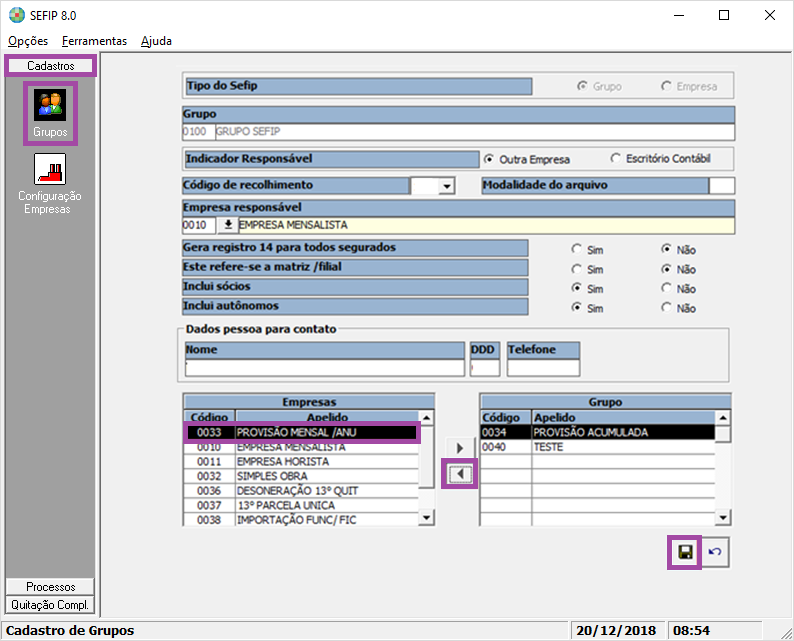Set Inclui sócios to Não
794x641 pixels.
(x=679, y=288)
